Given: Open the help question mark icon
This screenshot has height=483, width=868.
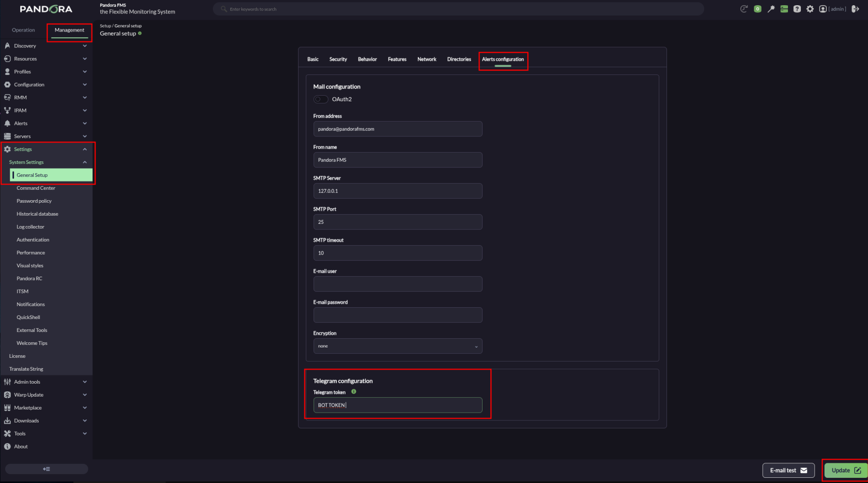Looking at the screenshot, I should (797, 9).
